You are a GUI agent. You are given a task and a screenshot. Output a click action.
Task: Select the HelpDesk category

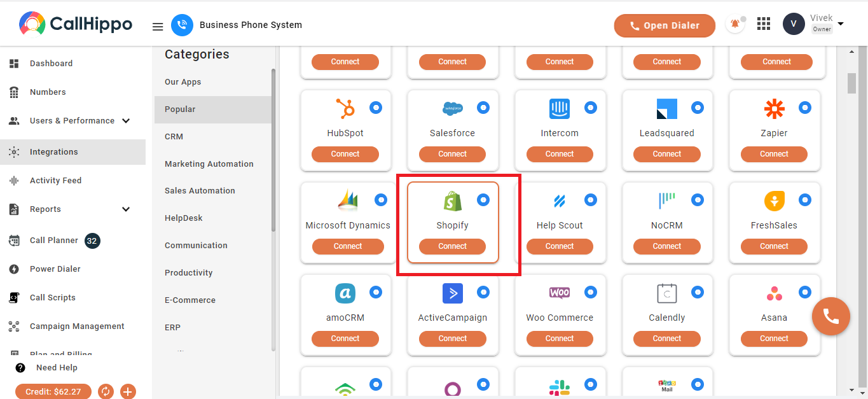pos(212,218)
